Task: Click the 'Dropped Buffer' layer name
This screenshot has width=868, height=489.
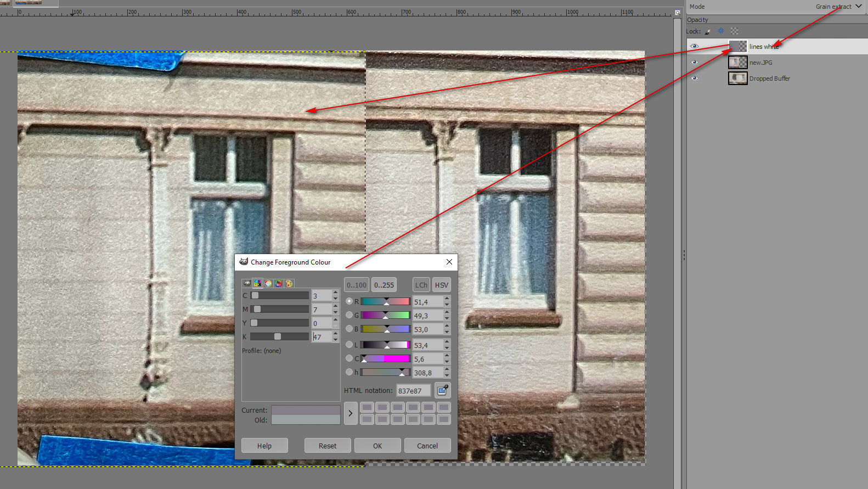Action: 770,78
